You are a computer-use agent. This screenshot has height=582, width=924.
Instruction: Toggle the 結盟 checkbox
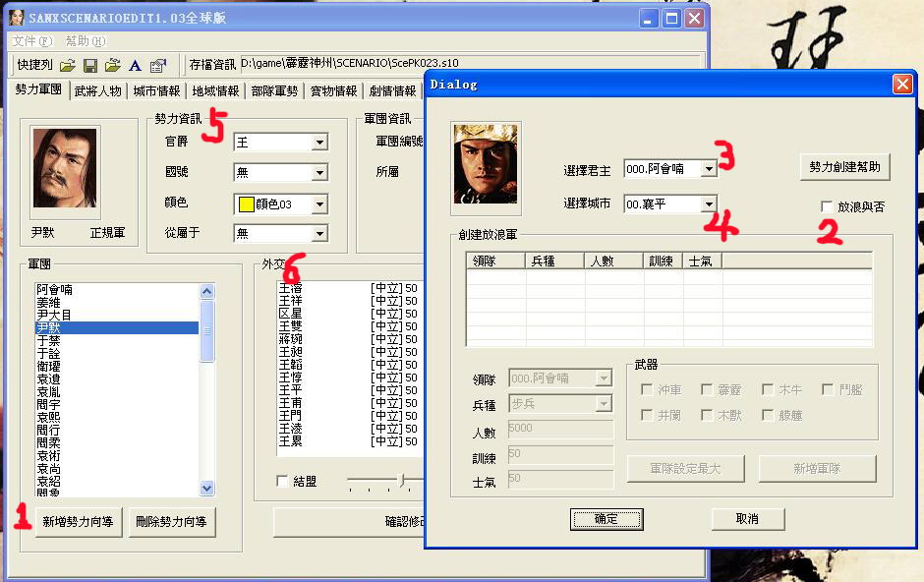[283, 481]
